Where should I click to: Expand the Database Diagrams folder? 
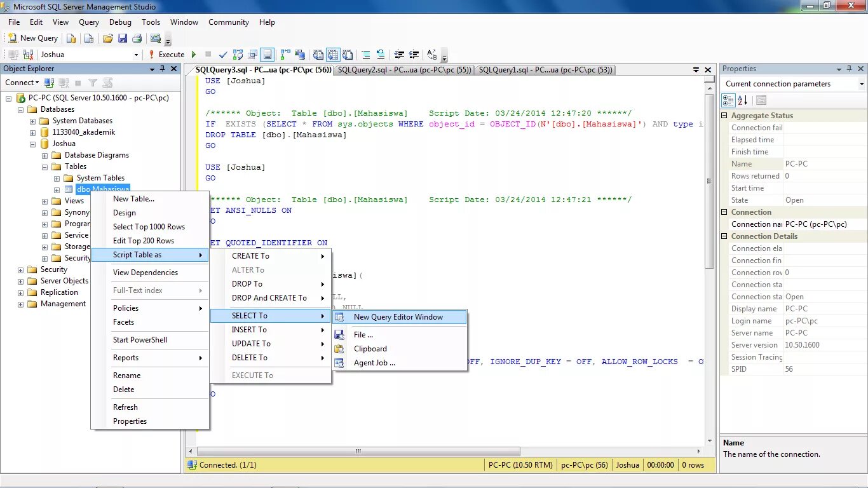click(44, 155)
